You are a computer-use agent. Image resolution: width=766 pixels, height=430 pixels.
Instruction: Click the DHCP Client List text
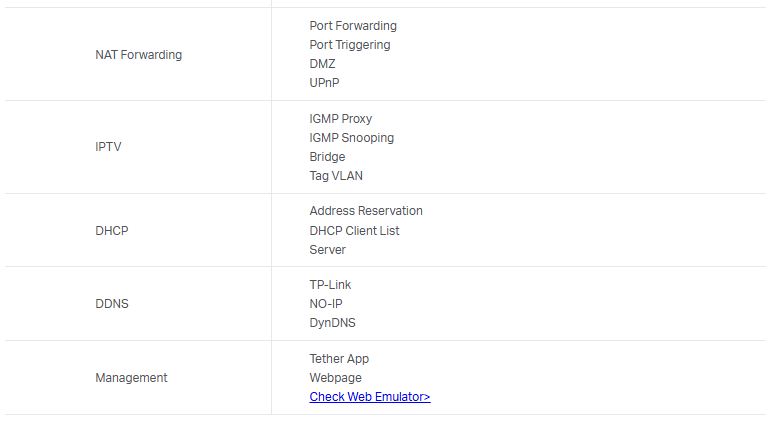pyautogui.click(x=354, y=231)
